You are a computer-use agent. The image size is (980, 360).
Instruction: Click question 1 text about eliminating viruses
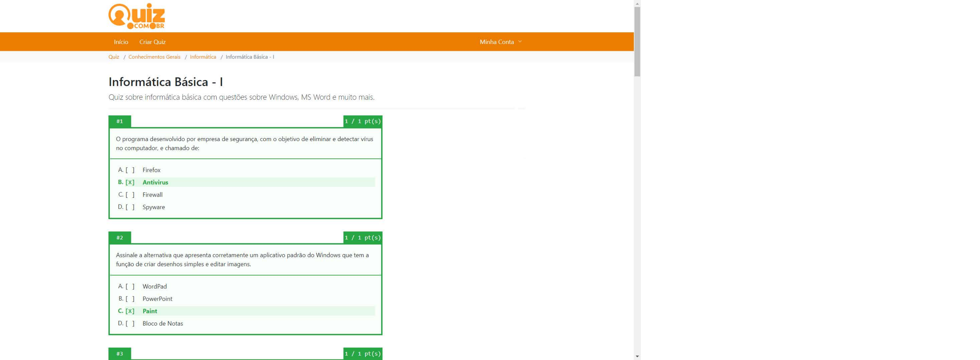tap(245, 143)
